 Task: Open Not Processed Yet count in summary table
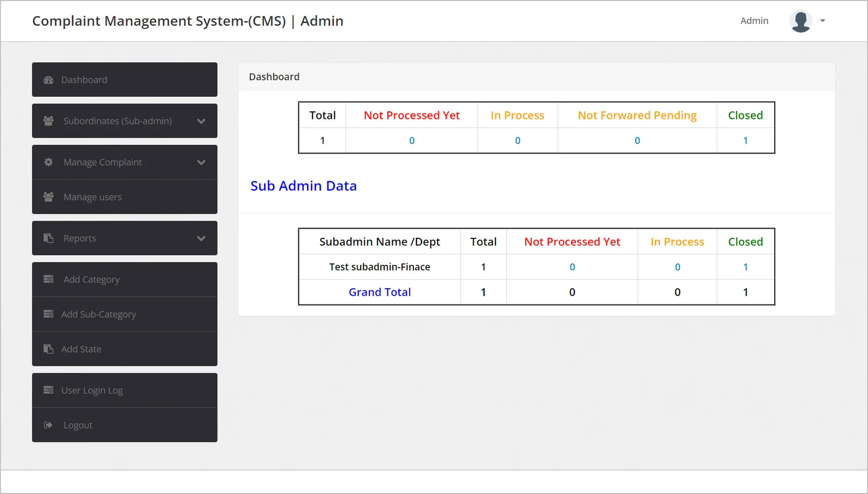click(412, 141)
